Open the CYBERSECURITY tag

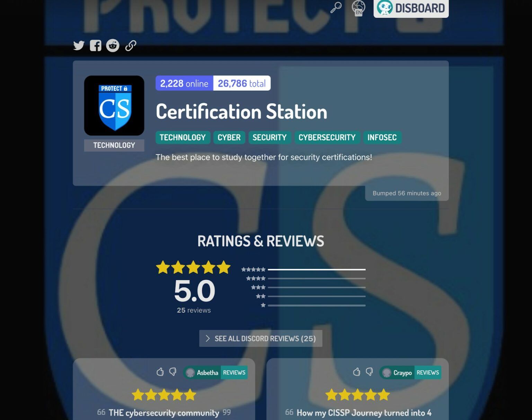click(x=327, y=137)
